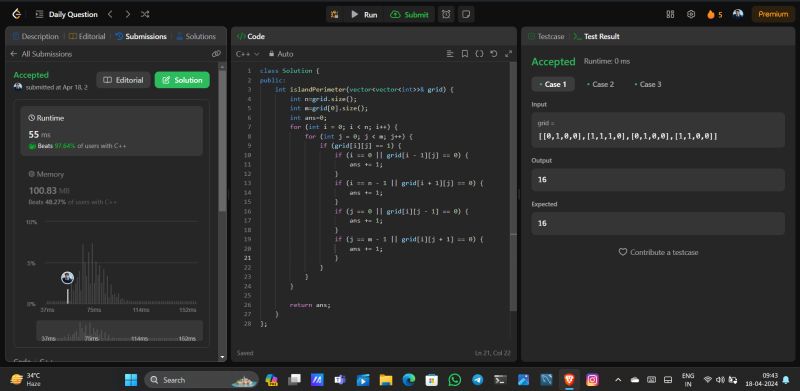Open the Daily Question problem list
800x391 pixels.
coord(67,14)
